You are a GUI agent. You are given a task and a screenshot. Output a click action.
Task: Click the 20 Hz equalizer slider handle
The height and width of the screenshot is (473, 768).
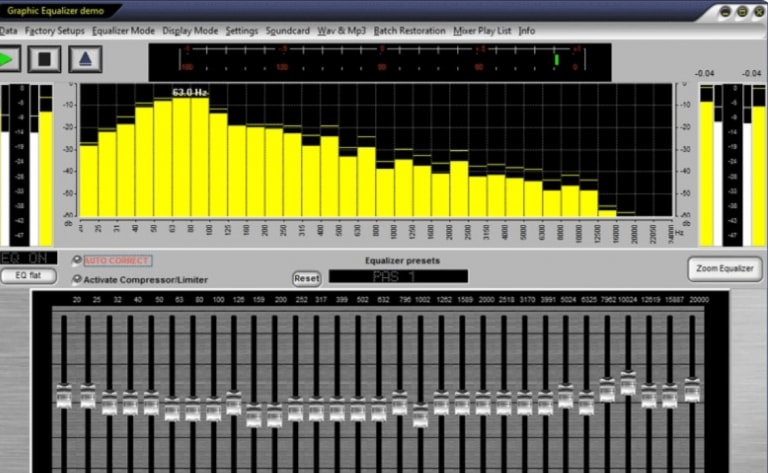(64, 397)
